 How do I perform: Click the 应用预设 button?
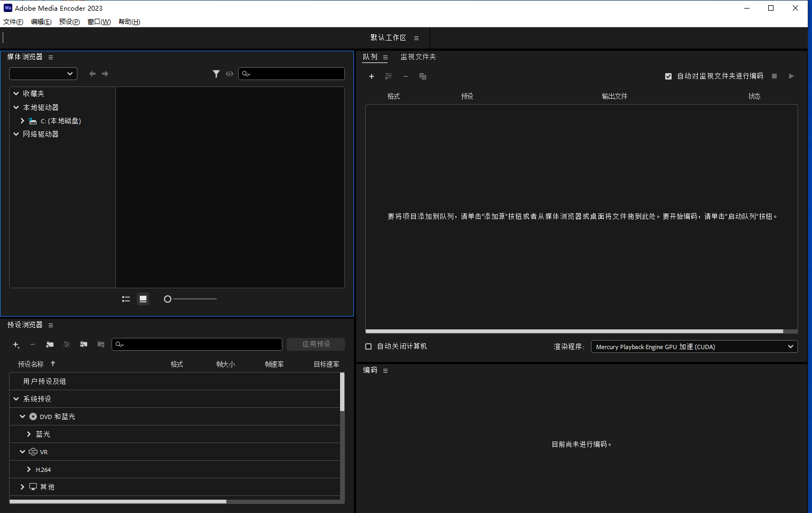[316, 344]
